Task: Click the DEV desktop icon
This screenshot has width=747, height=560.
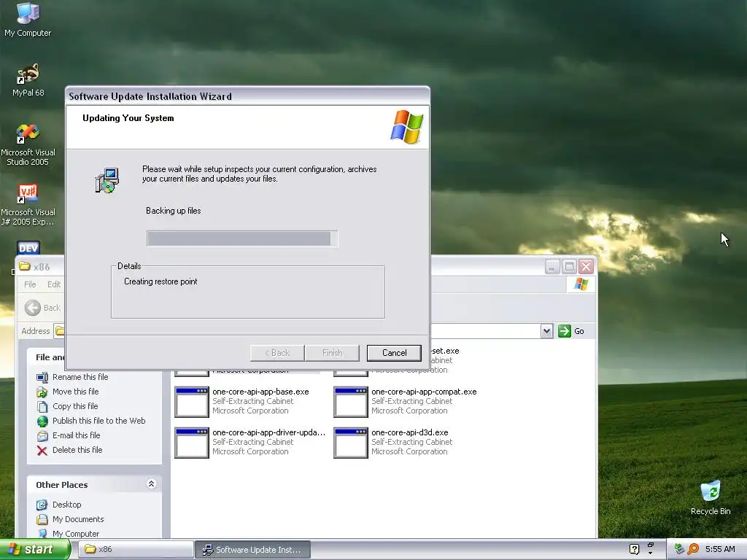Action: pos(28,248)
